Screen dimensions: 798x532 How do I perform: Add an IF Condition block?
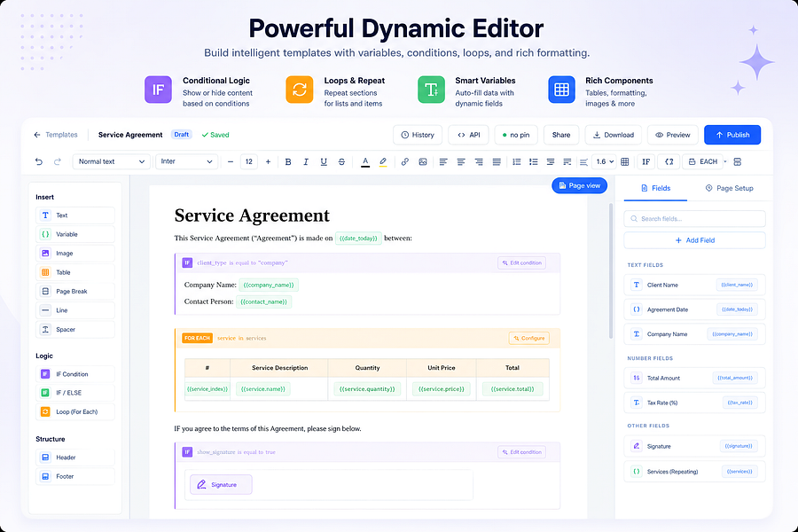[x=75, y=374]
